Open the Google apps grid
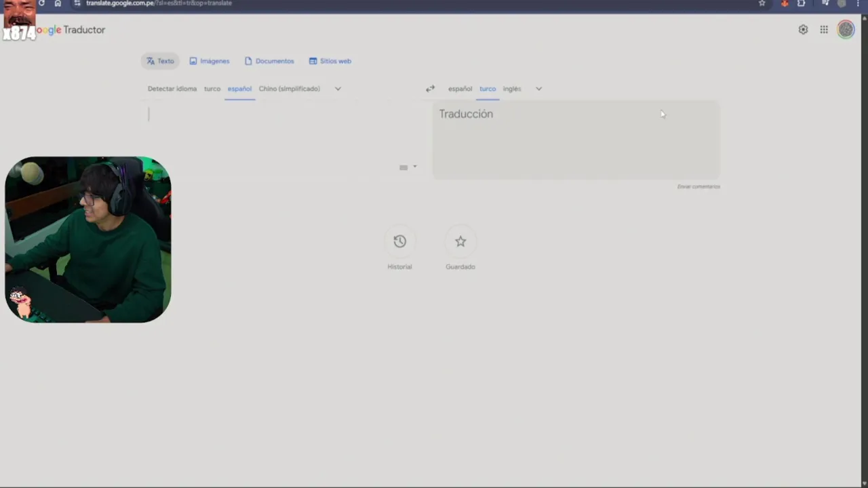 coord(824,30)
